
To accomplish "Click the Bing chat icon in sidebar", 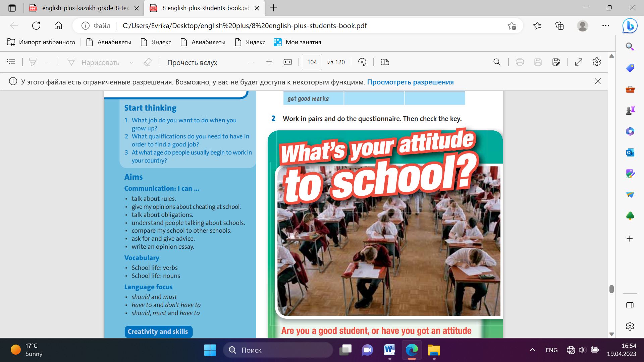I will click(x=630, y=26).
